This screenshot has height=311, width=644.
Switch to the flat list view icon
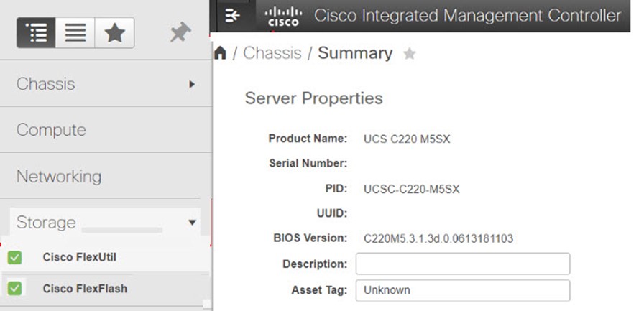click(75, 33)
